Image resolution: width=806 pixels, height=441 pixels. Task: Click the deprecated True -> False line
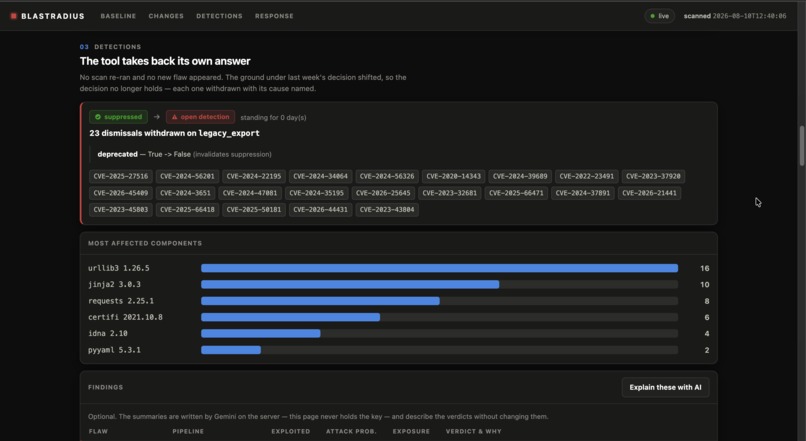coord(185,154)
